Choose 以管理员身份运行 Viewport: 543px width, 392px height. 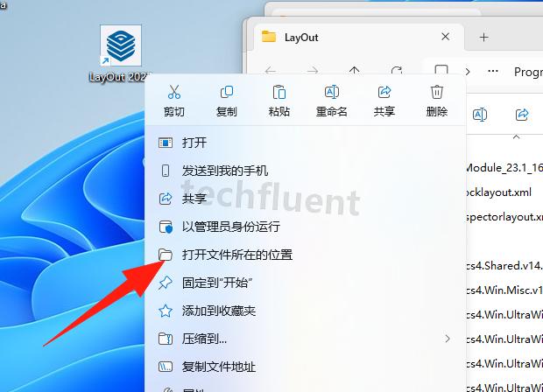point(305,227)
